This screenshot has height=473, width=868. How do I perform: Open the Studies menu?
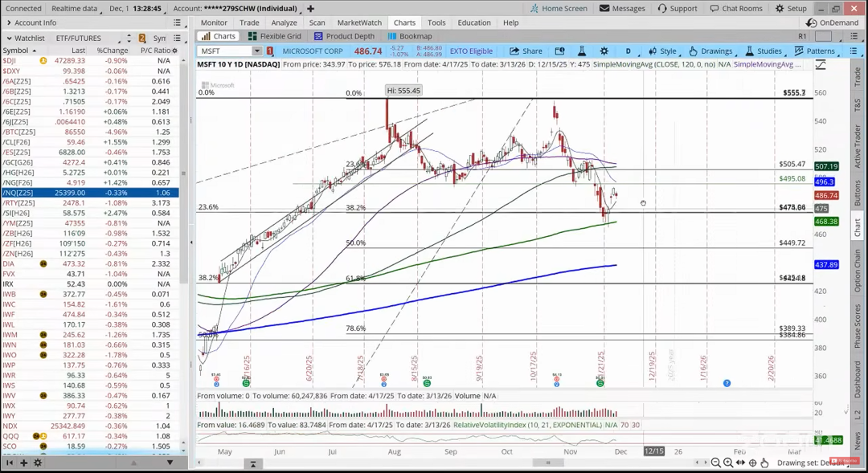coord(764,51)
